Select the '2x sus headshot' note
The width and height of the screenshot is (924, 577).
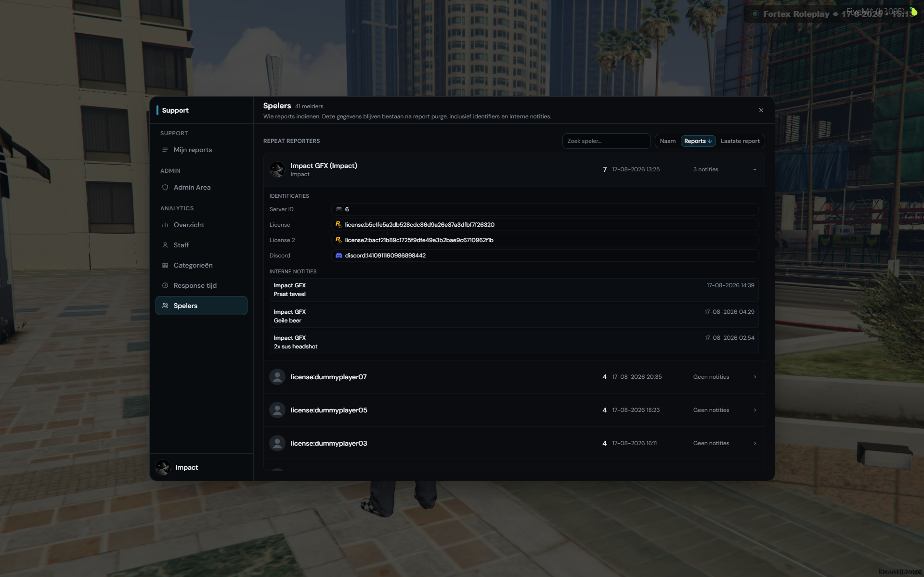click(x=514, y=342)
